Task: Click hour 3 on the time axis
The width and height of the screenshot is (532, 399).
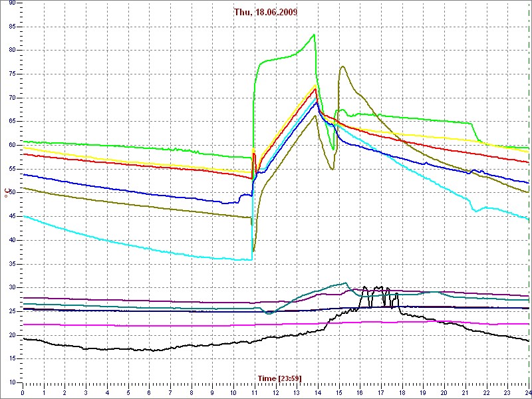Action: (86, 392)
